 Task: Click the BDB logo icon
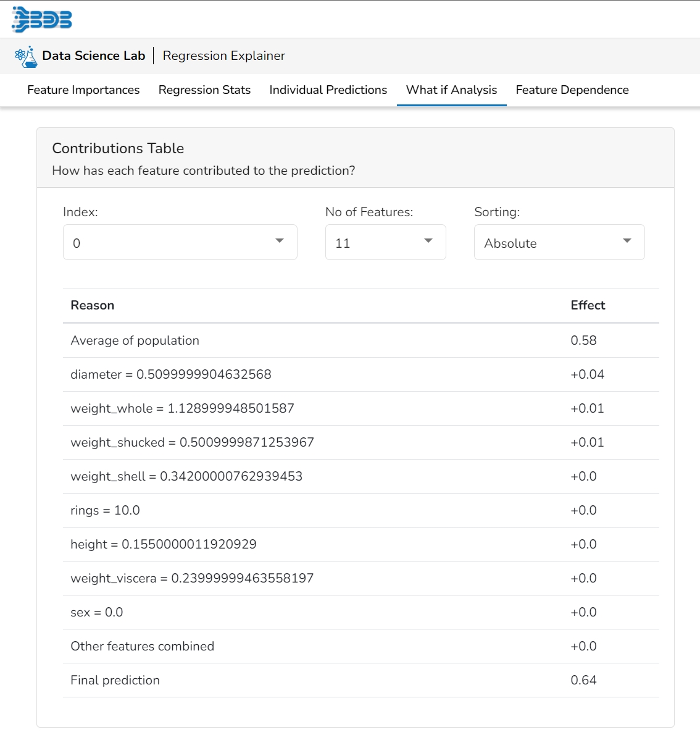tap(42, 19)
